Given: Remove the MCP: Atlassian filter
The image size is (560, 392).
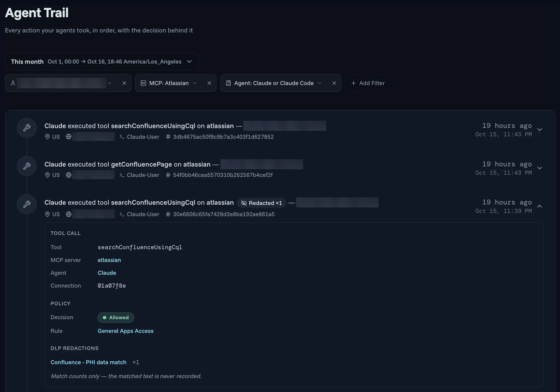Looking at the screenshot, I should coord(209,83).
